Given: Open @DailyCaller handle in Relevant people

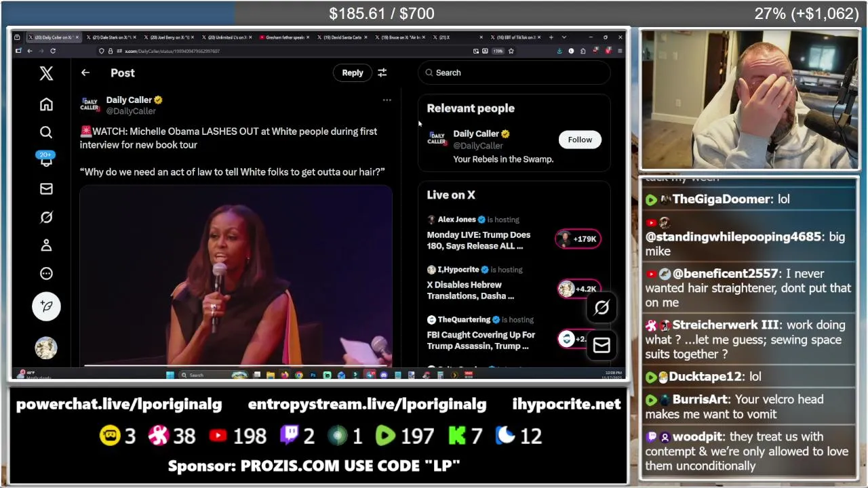Looking at the screenshot, I should (478, 146).
